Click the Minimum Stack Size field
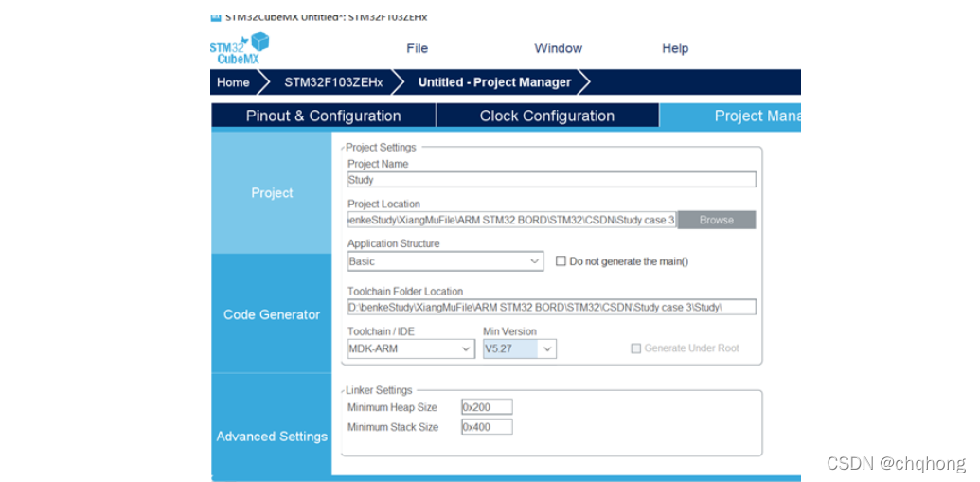 point(487,427)
